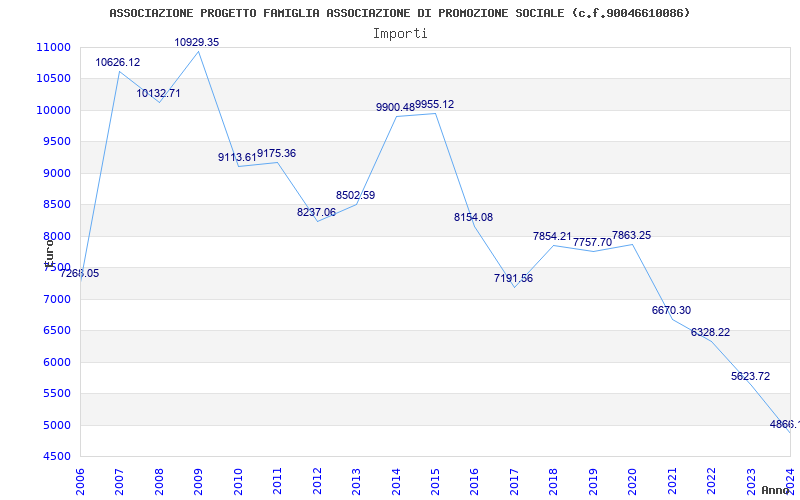Click the 8154.08 data label
This screenshot has width=800, height=500.
click(473, 217)
